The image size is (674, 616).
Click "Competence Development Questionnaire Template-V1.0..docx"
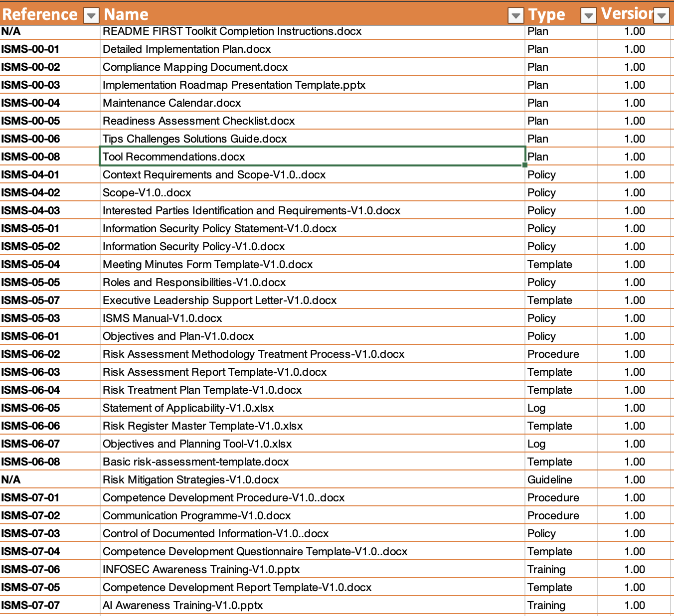tap(313, 551)
